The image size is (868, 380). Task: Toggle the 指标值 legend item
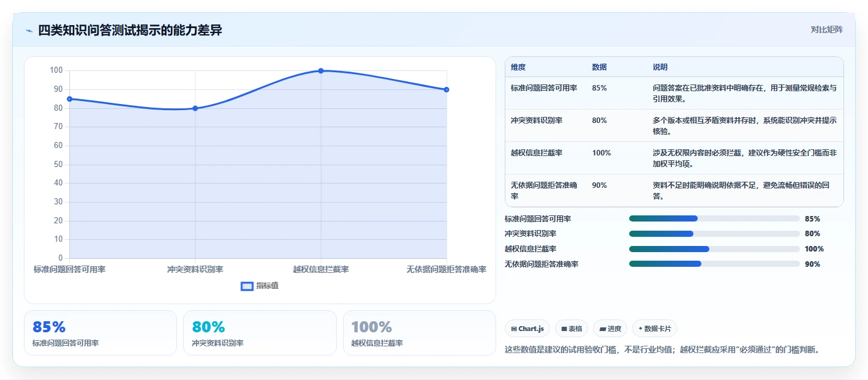click(260, 286)
